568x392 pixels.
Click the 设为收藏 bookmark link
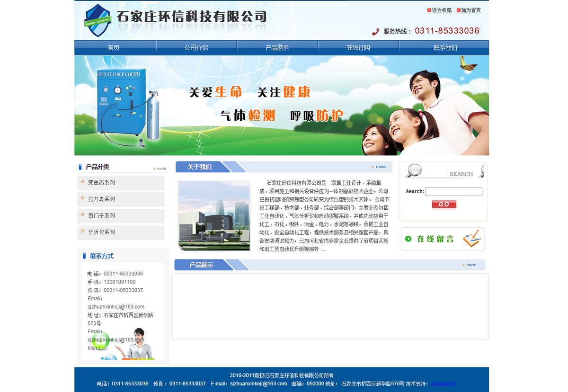441,10
